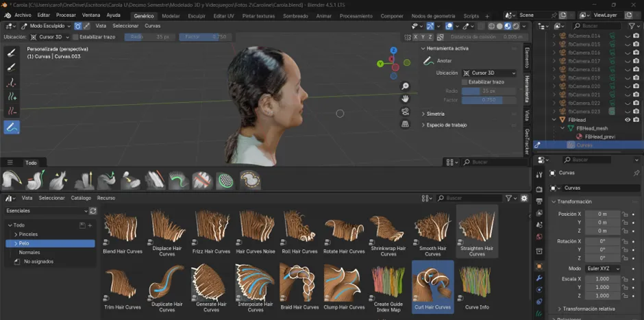Viewport: 644px width, 320px height.
Task: Open the Procesar menu
Action: point(66,15)
